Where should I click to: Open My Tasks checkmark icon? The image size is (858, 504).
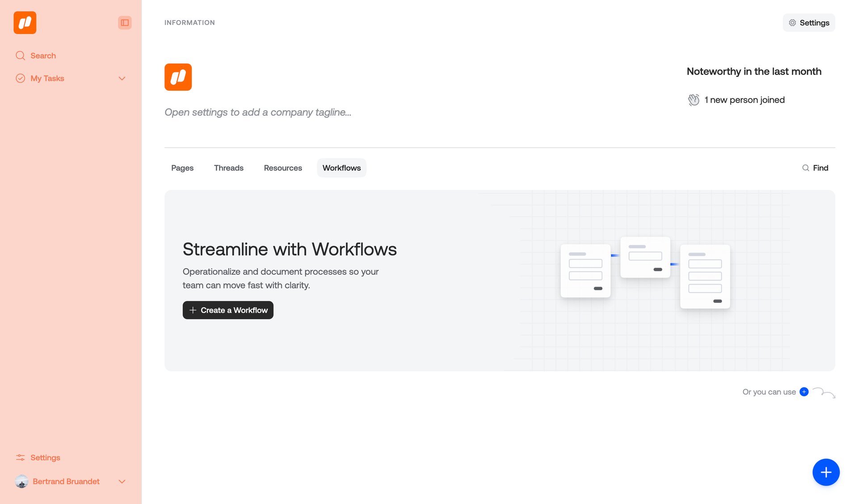[20, 78]
